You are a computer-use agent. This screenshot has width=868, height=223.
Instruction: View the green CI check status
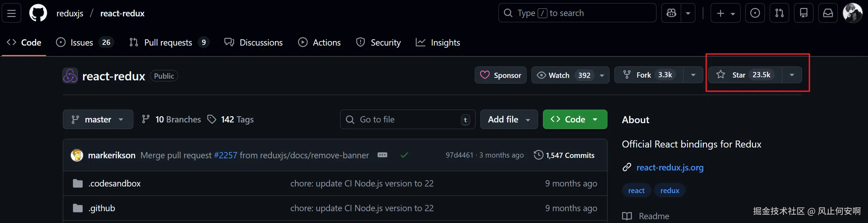pyautogui.click(x=404, y=155)
